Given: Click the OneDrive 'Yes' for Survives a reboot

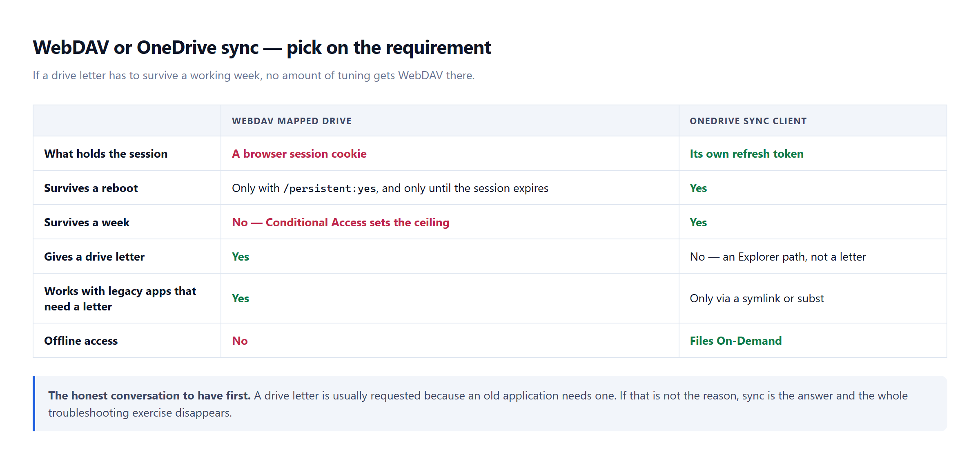Looking at the screenshot, I should click(x=698, y=188).
